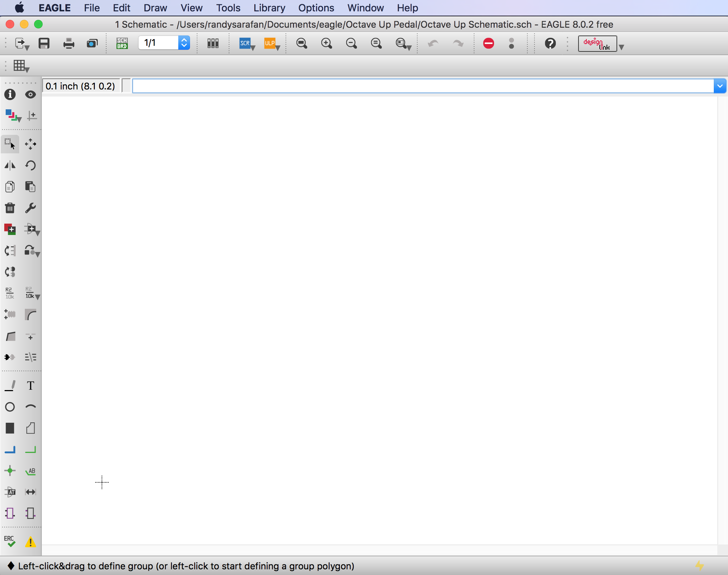Switch to the board editor with SCH/BRD icon
The height and width of the screenshot is (575, 728).
121,43
